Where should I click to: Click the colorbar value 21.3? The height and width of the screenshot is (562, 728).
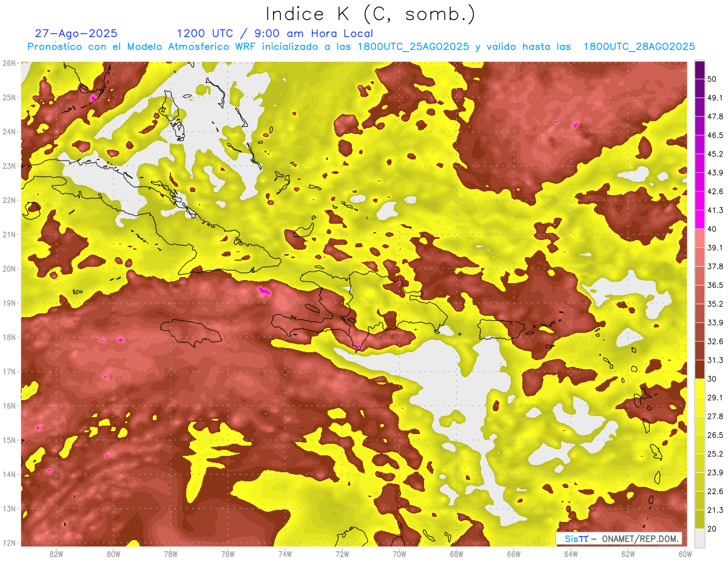point(715,510)
